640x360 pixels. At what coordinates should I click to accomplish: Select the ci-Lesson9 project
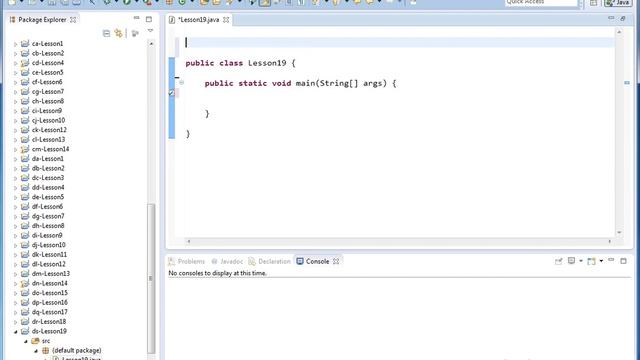click(47, 111)
